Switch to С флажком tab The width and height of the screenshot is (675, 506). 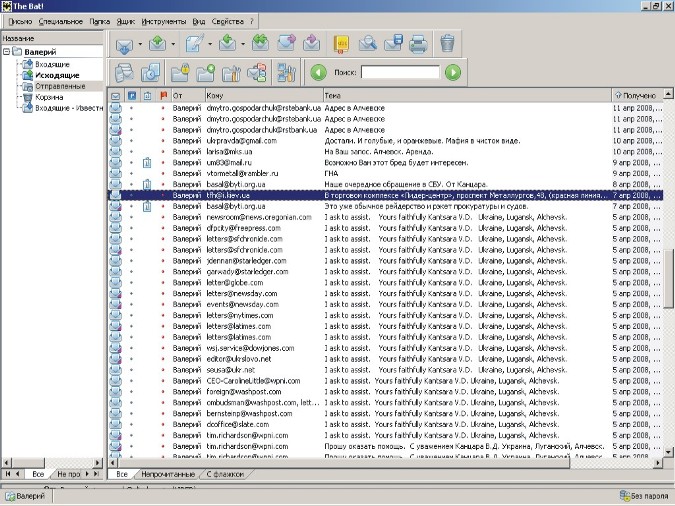pyautogui.click(x=225, y=474)
